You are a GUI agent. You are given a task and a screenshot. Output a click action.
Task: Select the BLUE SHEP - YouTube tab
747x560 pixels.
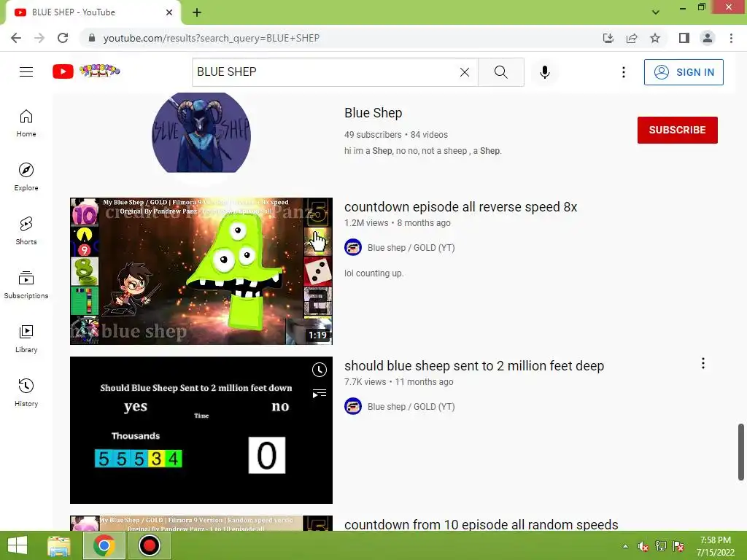coord(93,12)
